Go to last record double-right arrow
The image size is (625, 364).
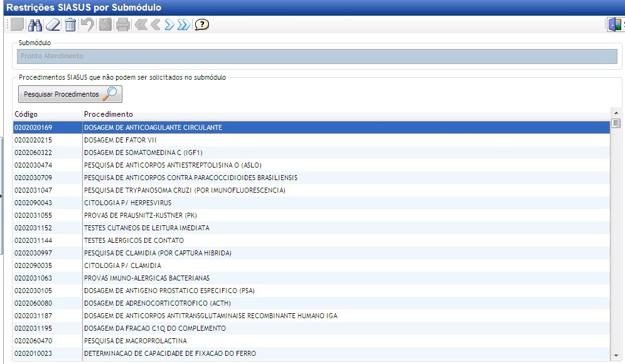(184, 24)
